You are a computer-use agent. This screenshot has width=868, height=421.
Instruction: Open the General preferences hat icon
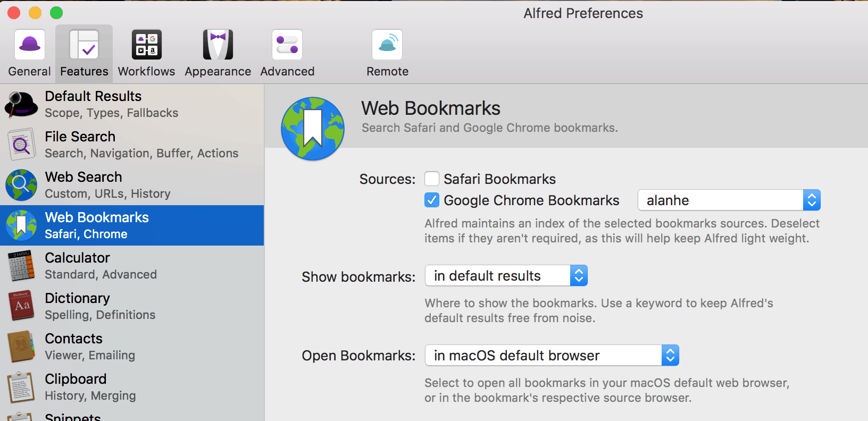click(30, 45)
